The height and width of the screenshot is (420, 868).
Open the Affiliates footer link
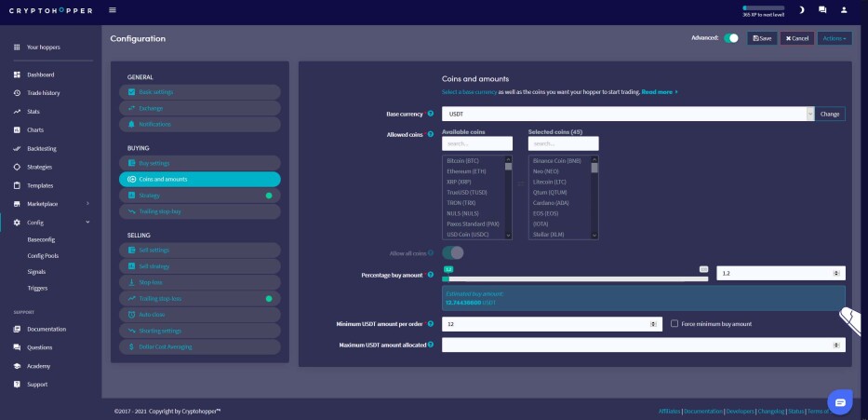[670, 411]
